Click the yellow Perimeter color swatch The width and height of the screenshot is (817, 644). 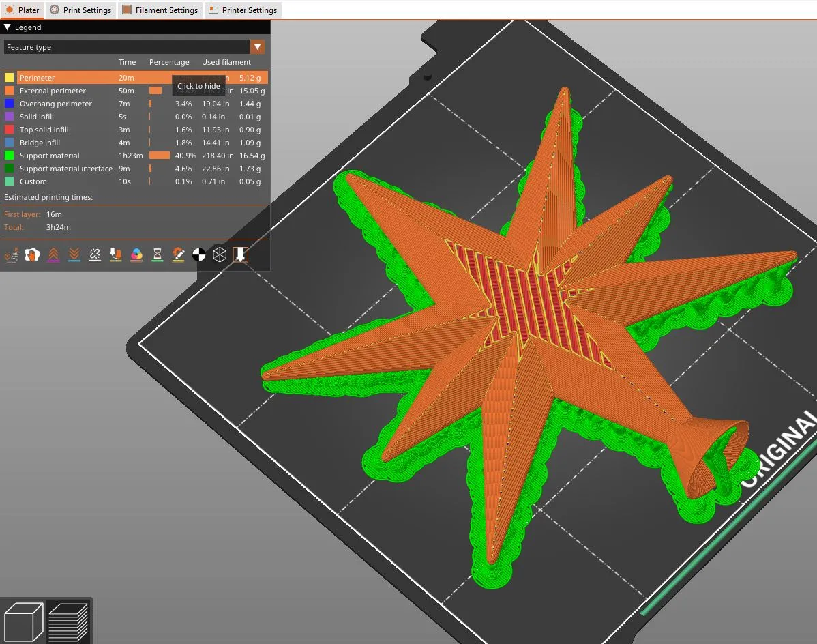pyautogui.click(x=10, y=77)
